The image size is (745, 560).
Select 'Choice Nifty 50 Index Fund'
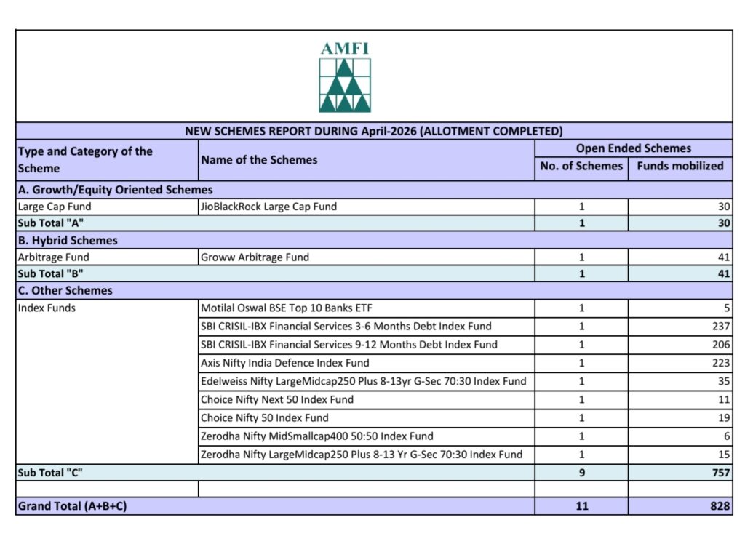point(264,418)
